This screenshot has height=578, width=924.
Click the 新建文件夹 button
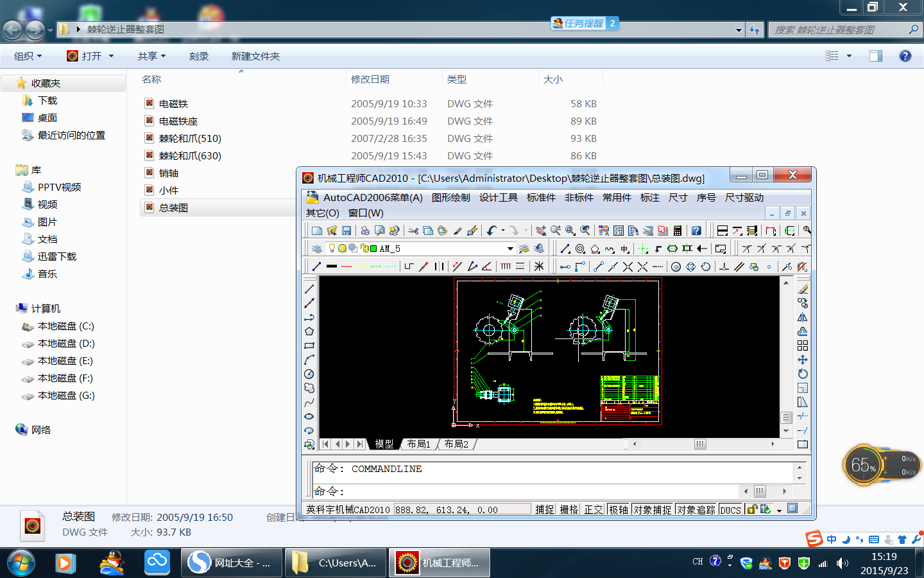tap(255, 57)
